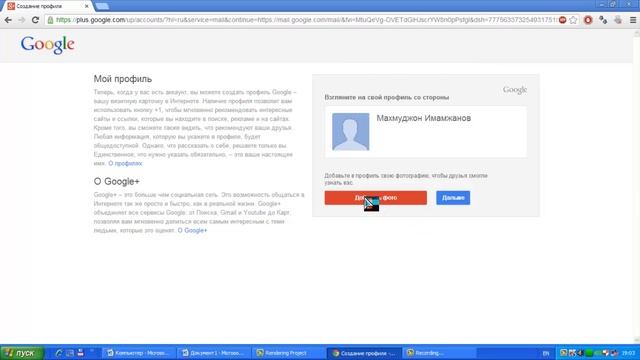Open the red circle extension icon
Screen dimensions: 640x360
tap(588, 20)
